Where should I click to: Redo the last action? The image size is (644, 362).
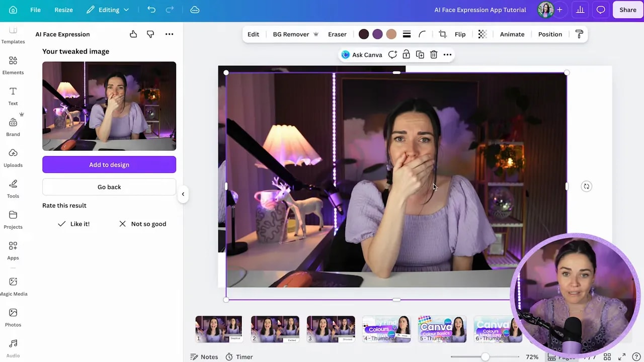170,10
